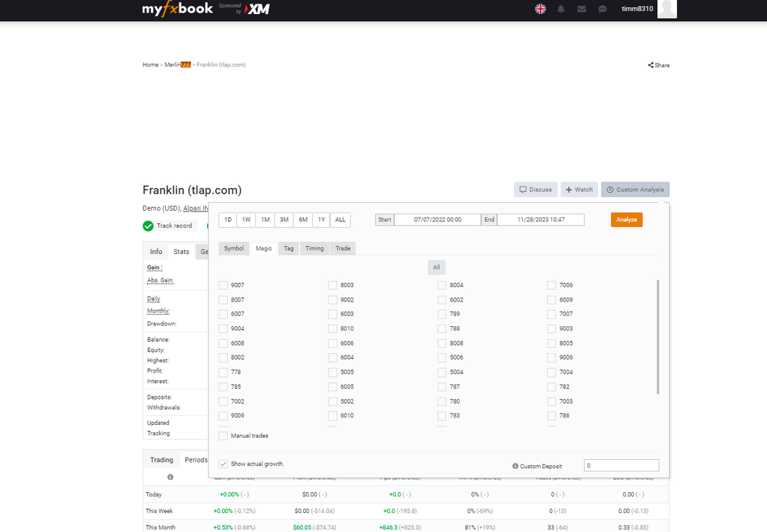This screenshot has width=767, height=532.
Task: Select the 6M period
Action: (x=303, y=220)
